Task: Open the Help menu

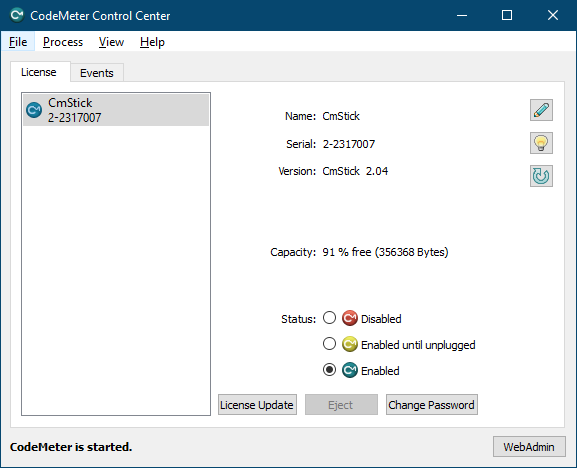Action: click(x=152, y=42)
